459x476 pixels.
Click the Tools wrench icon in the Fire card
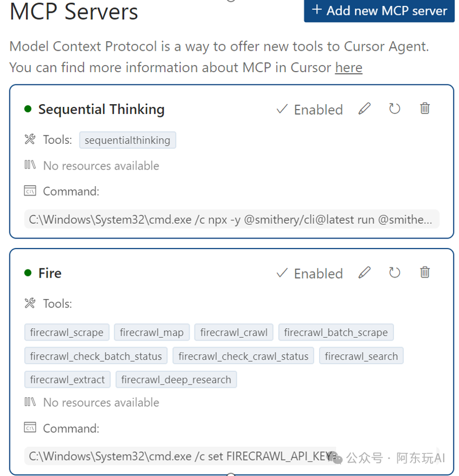[29, 303]
